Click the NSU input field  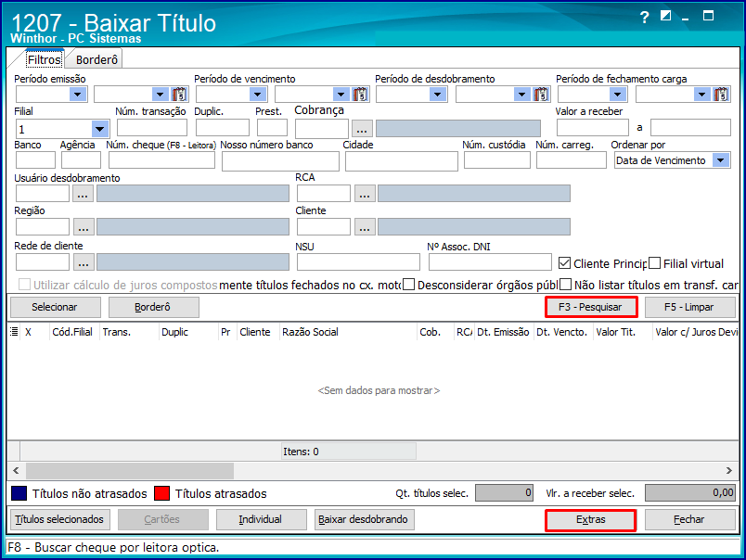click(358, 262)
